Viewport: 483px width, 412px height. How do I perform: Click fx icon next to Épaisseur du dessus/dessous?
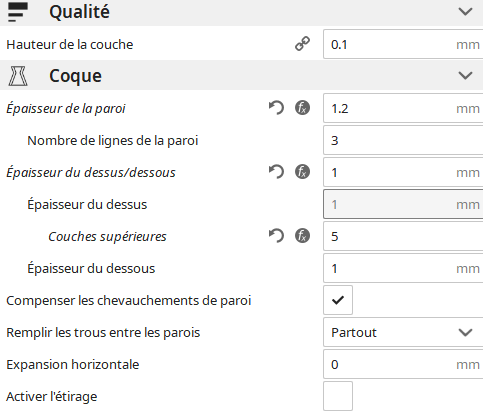coord(302,172)
